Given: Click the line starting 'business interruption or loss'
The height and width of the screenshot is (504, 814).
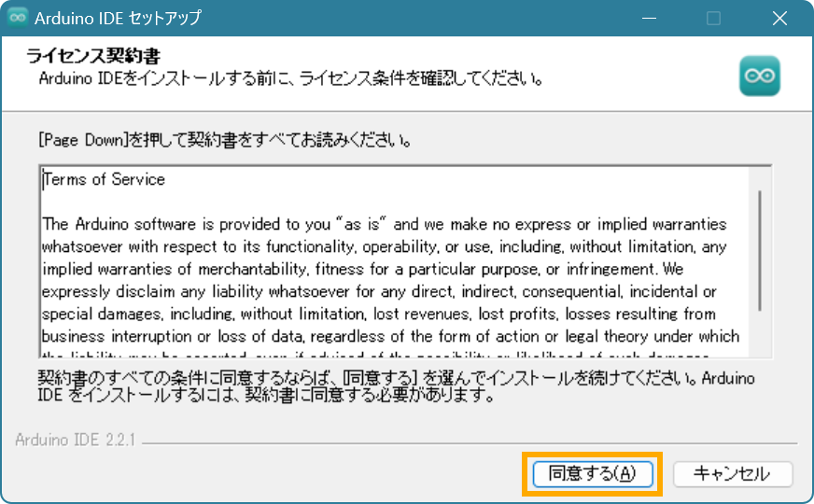Looking at the screenshot, I should (x=390, y=336).
